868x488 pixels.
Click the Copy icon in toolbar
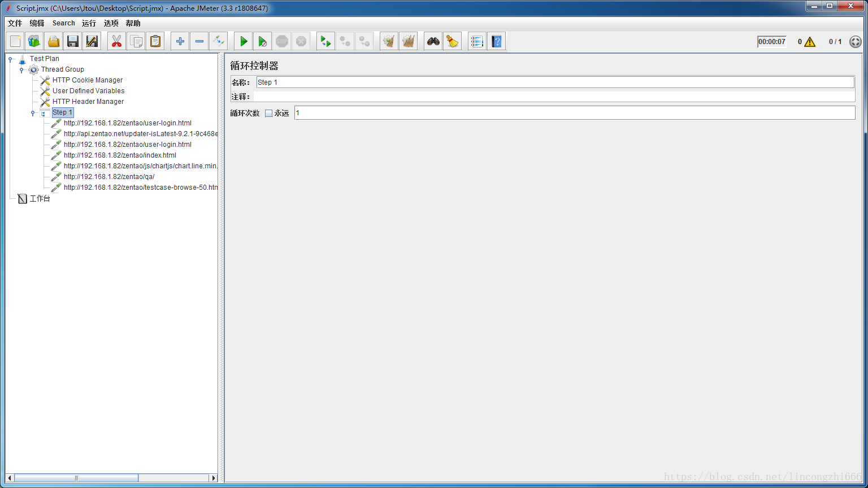136,41
